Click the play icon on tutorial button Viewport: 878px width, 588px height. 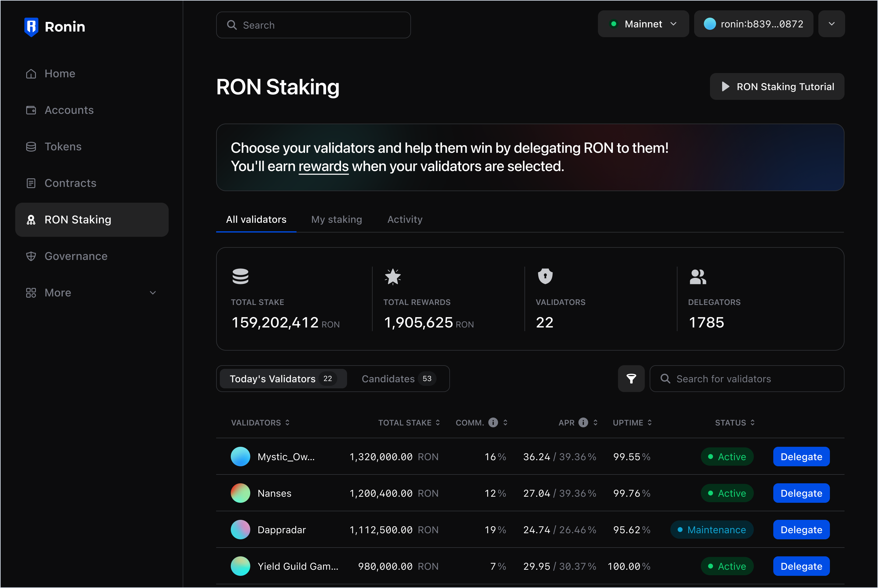pos(725,87)
